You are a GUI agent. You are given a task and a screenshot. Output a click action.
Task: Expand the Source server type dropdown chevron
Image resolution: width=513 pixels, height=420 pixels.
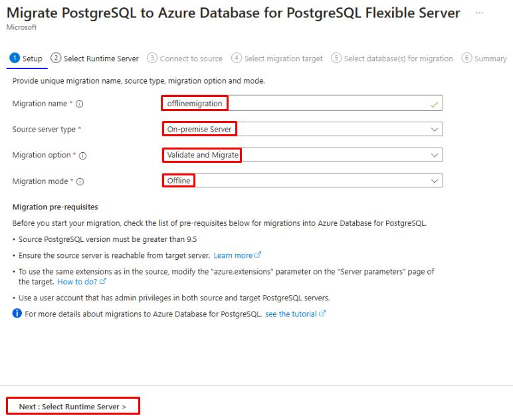(x=435, y=129)
